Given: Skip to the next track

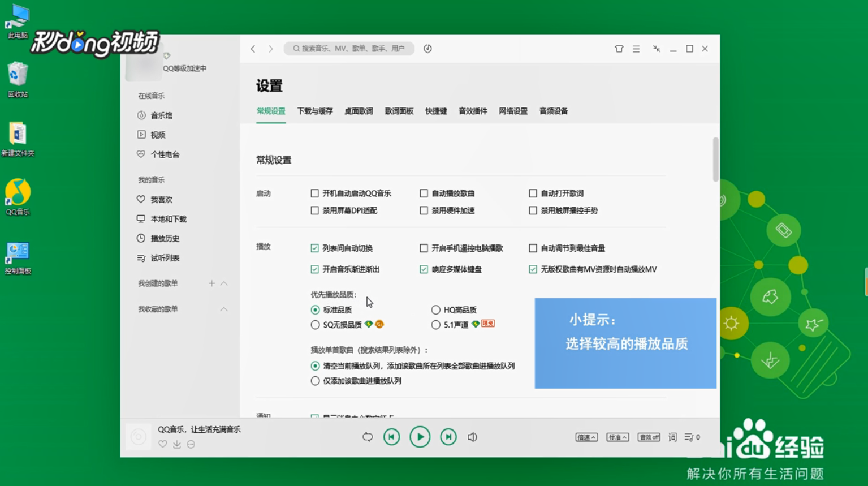Looking at the screenshot, I should (448, 437).
